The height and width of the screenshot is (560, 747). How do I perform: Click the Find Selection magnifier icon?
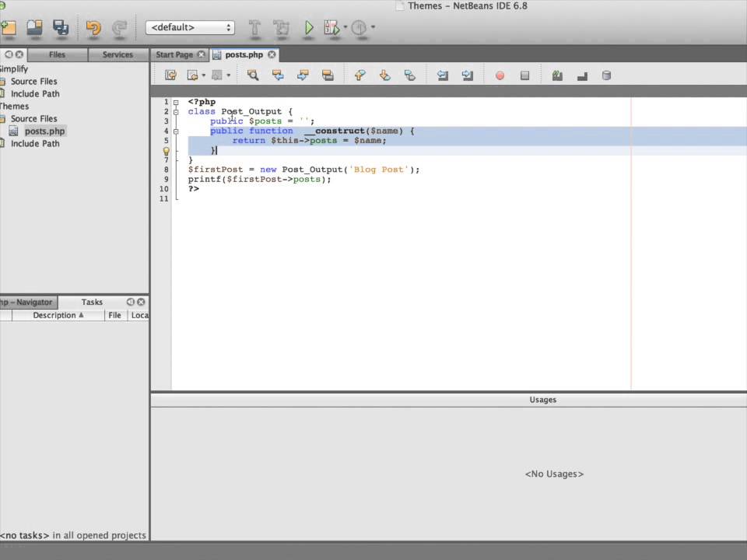click(x=252, y=75)
